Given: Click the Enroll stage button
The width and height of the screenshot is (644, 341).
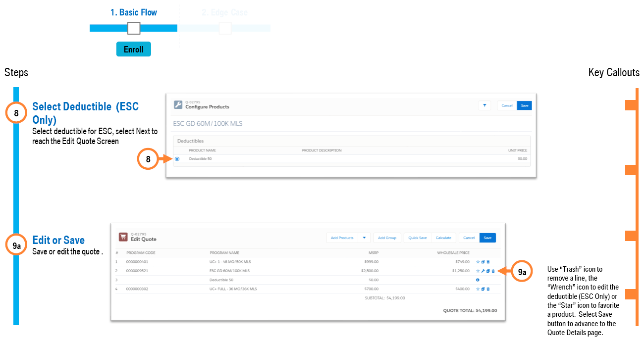Looking at the screenshot, I should [134, 49].
